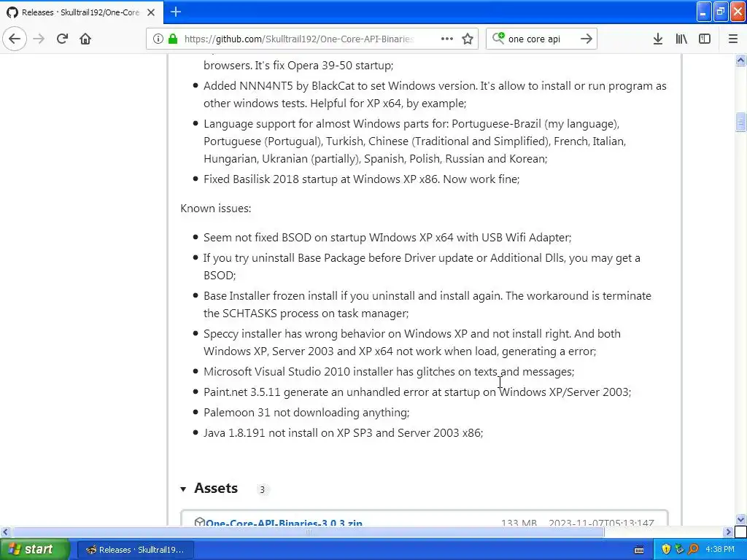Collapse the Assets section
The height and width of the screenshot is (560, 747).
click(183, 489)
